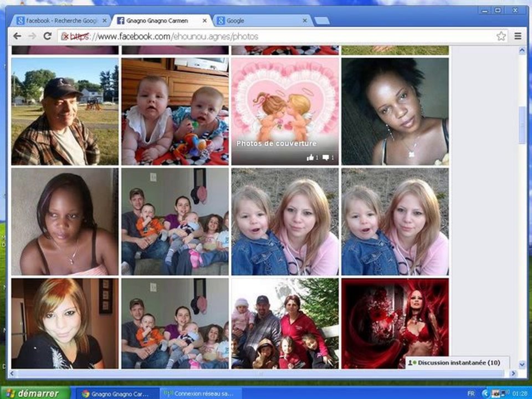Open the Chrome hamburger menu

[518, 36]
